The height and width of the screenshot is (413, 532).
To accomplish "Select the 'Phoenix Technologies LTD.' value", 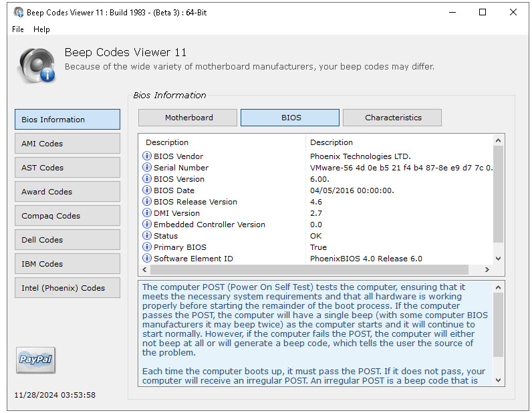I will coord(360,156).
